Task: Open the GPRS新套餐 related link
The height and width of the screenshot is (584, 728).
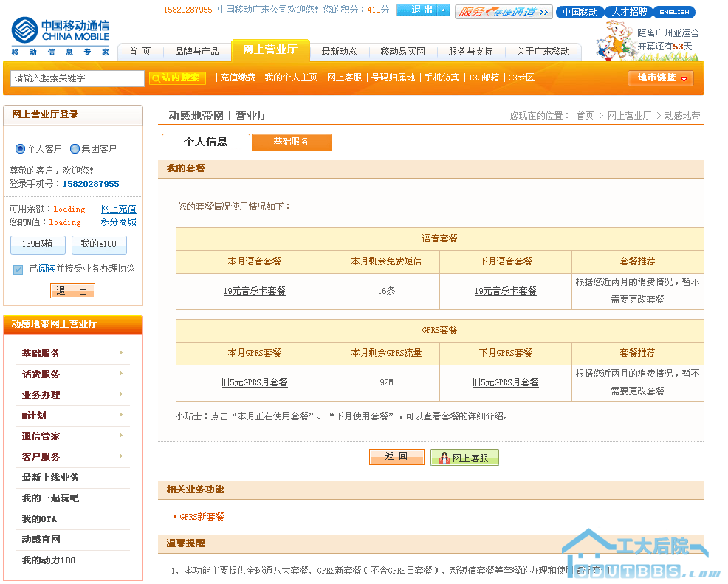Action: (202, 517)
